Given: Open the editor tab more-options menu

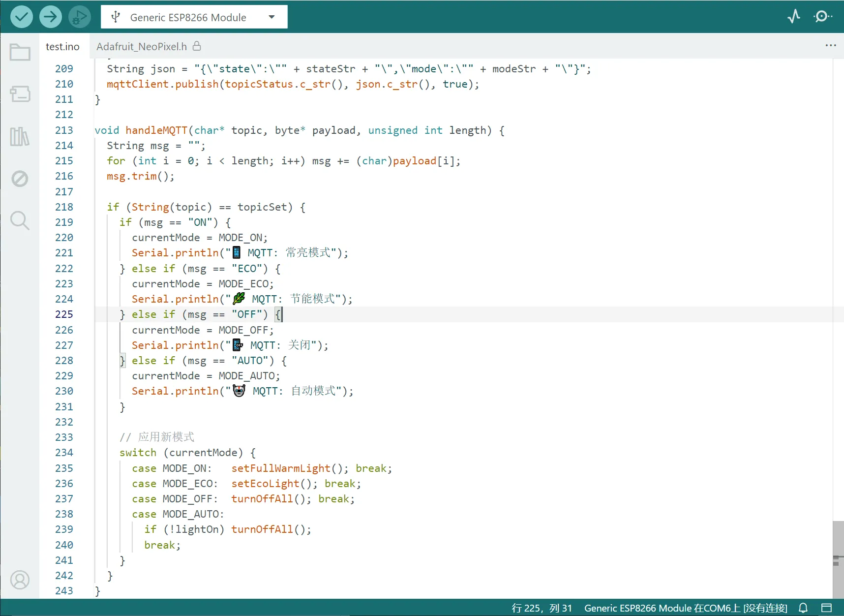Looking at the screenshot, I should pos(830,45).
